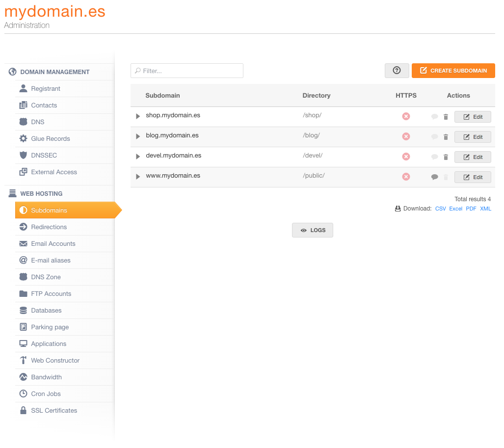Click the Create Subdomain button
This screenshot has width=504, height=448.
pyautogui.click(x=453, y=70)
